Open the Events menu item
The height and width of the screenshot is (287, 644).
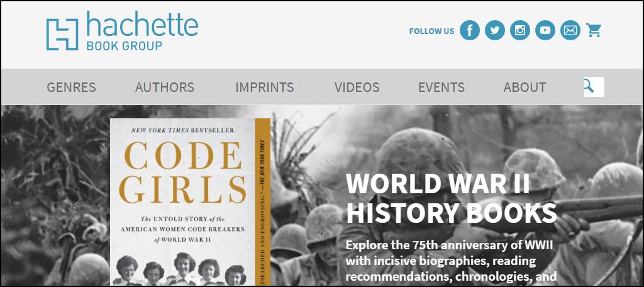click(x=441, y=87)
